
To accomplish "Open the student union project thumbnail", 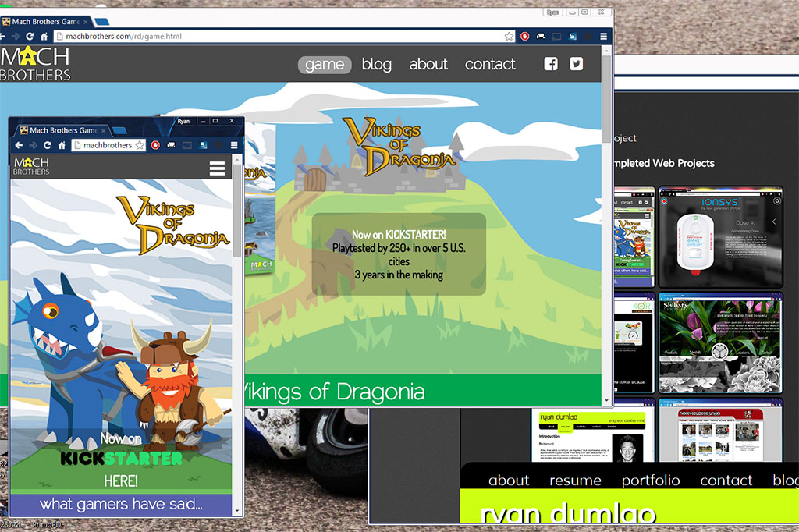I will tap(720, 431).
